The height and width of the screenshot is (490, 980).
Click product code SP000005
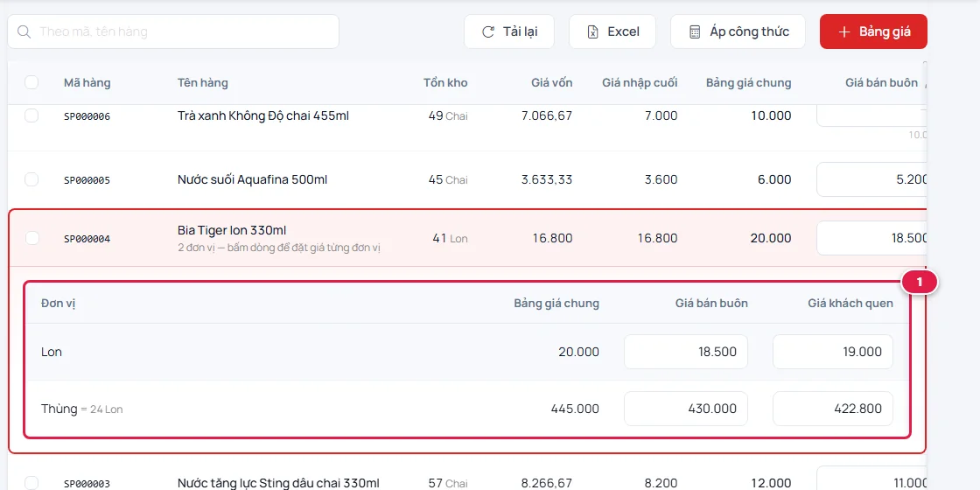coord(87,180)
